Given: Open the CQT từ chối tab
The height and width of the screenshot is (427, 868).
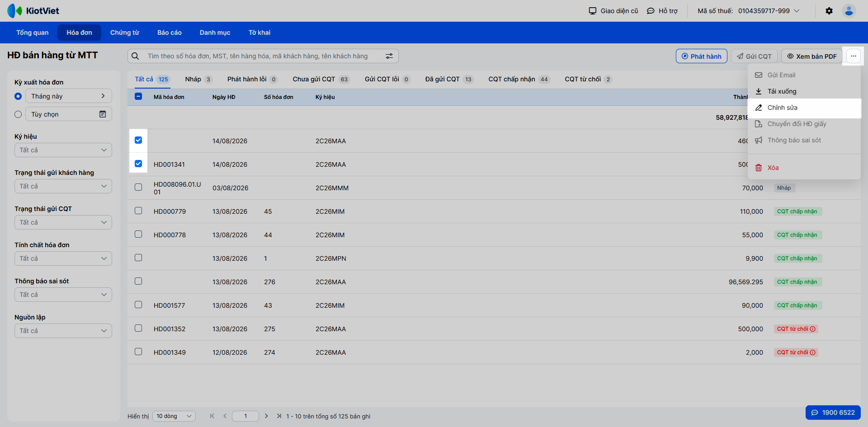Looking at the screenshot, I should 588,79.
